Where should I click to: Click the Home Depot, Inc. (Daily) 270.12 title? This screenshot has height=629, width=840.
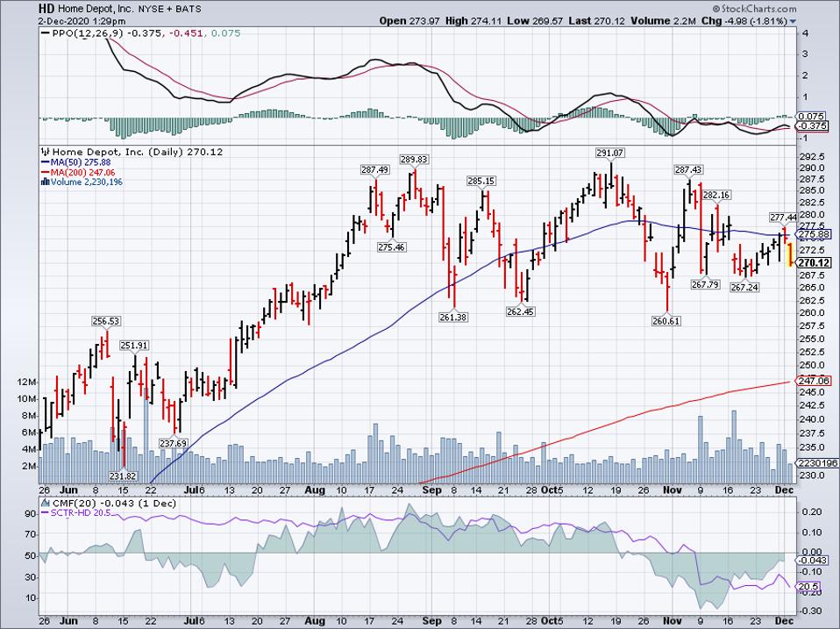tap(138, 152)
